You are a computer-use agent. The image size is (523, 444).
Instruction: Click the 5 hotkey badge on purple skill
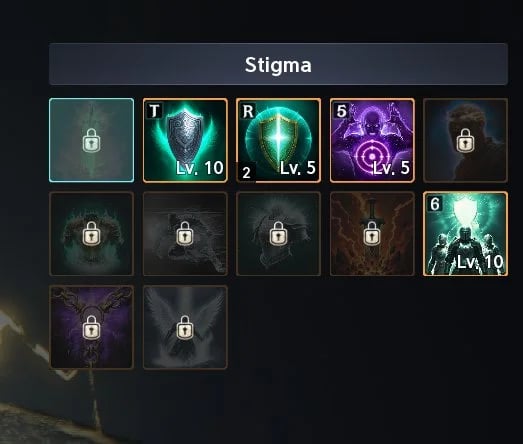click(x=341, y=111)
